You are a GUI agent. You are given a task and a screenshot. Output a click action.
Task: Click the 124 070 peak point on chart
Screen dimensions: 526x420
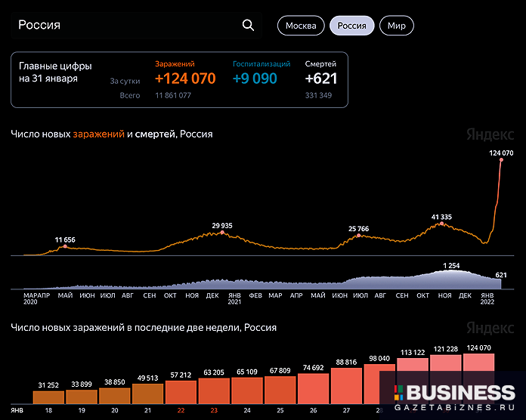click(x=501, y=161)
